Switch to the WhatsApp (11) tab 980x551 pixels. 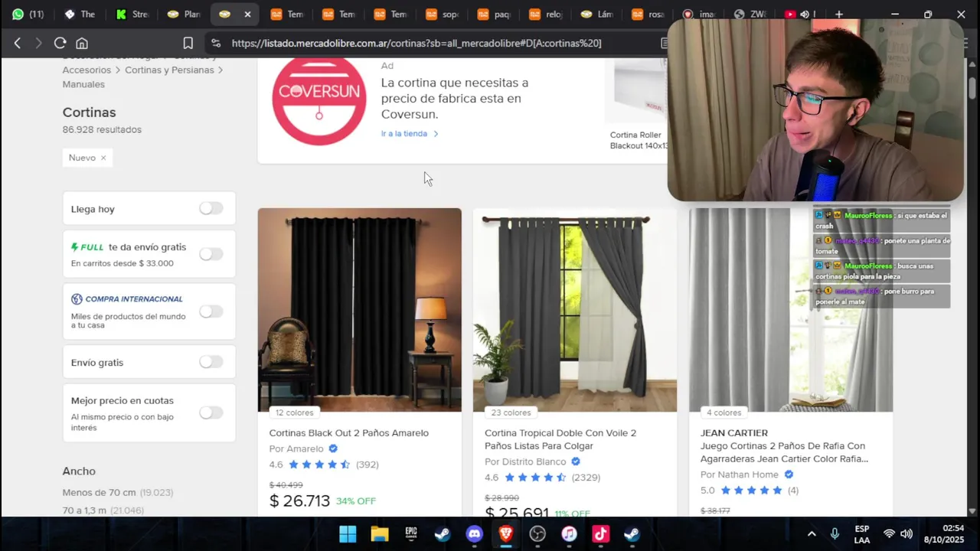28,15
